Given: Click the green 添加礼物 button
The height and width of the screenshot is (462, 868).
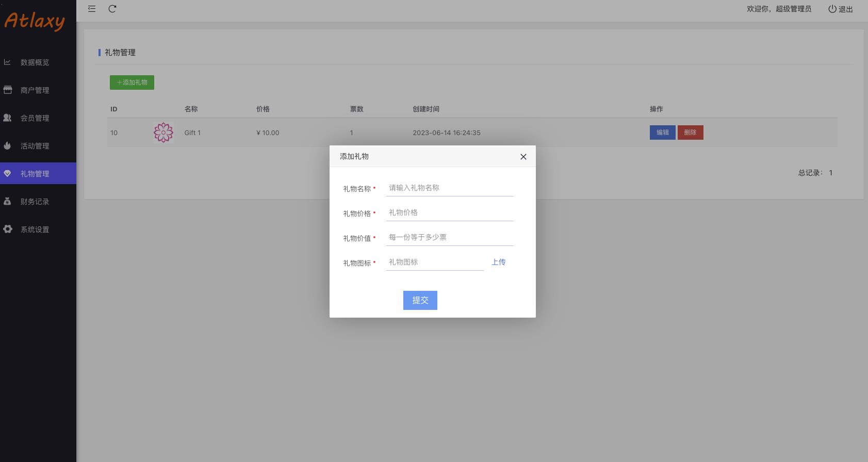Looking at the screenshot, I should tap(132, 82).
